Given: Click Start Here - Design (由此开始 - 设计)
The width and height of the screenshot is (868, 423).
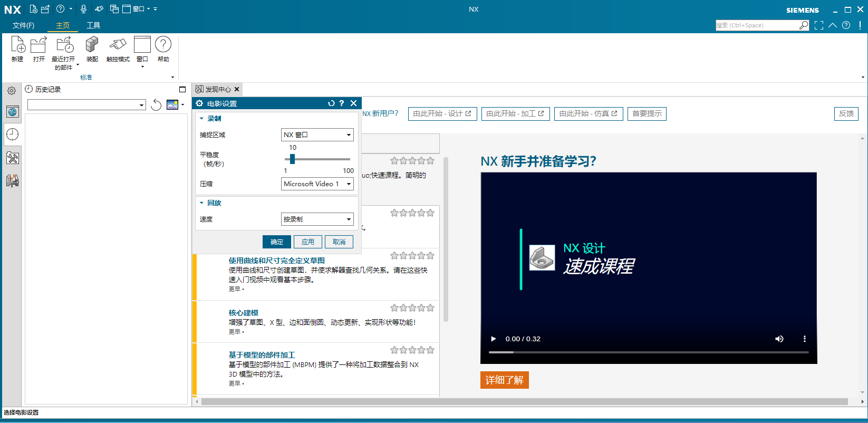Looking at the screenshot, I should coord(442,114).
